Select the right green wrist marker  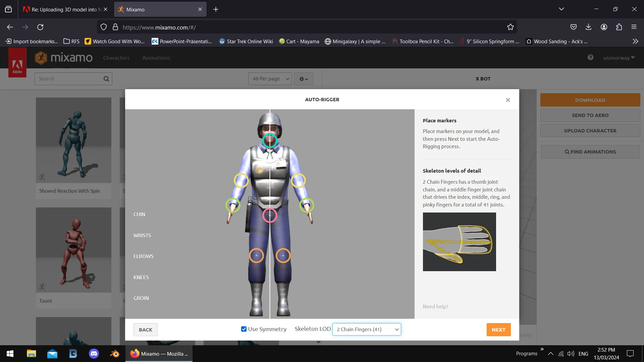pyautogui.click(x=306, y=205)
